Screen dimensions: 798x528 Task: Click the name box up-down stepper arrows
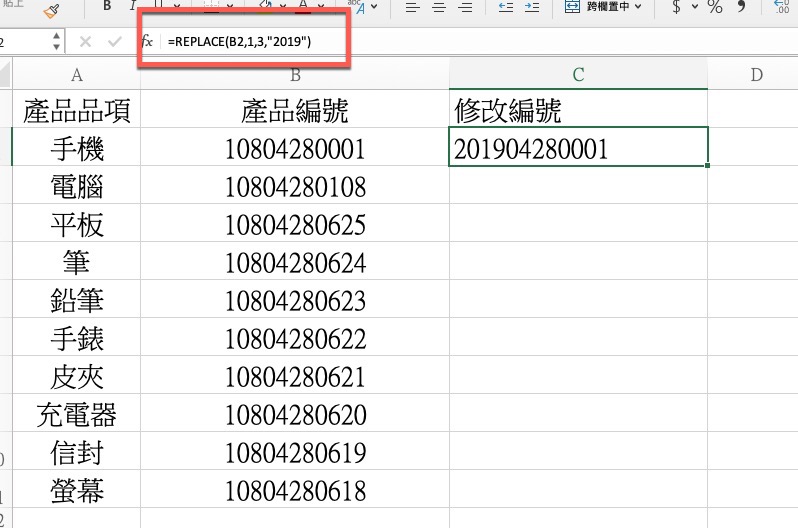56,41
